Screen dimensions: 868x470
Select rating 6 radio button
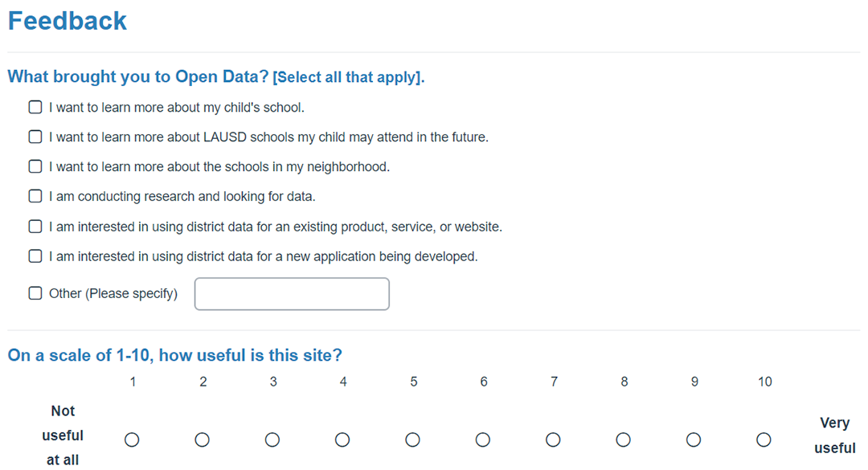tap(483, 440)
